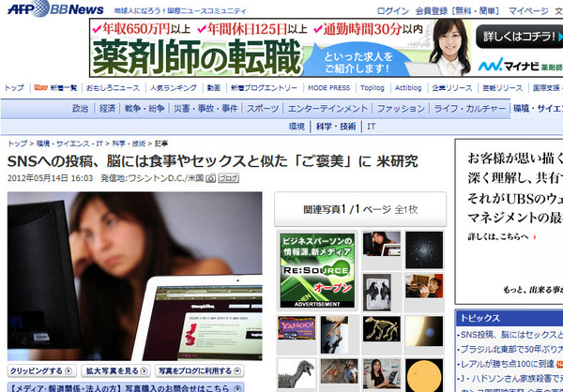The image size is (563, 392).
Task: Select the ライフ・カルチャー category tab
Action: [470, 109]
